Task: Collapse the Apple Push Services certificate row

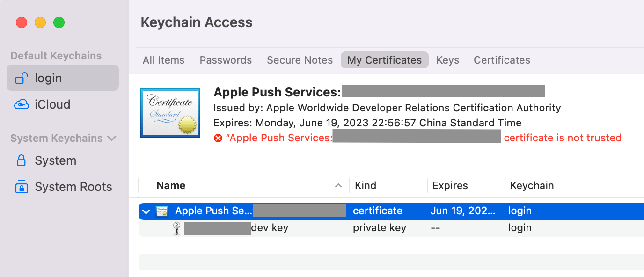Action: click(146, 211)
